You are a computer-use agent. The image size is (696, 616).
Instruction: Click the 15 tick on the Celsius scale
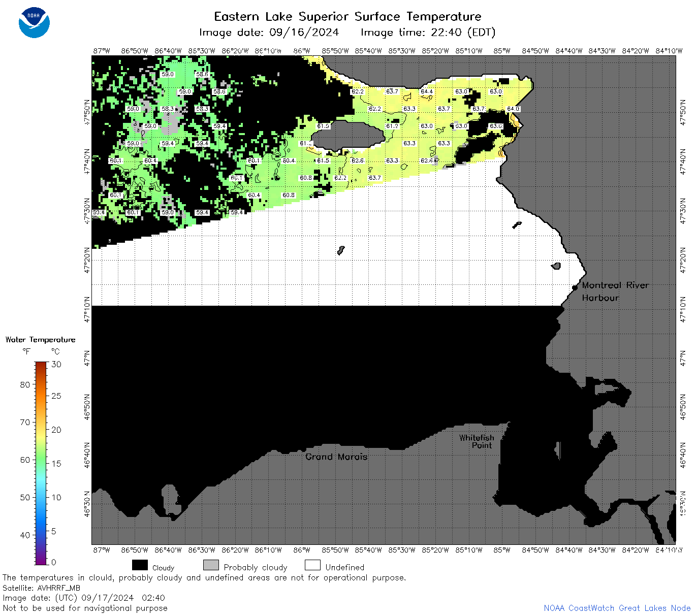56,464
